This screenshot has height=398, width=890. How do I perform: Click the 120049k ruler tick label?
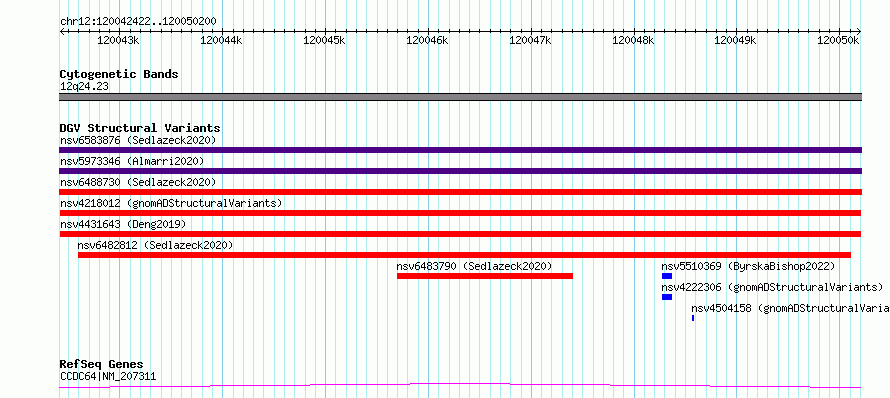tap(735, 40)
